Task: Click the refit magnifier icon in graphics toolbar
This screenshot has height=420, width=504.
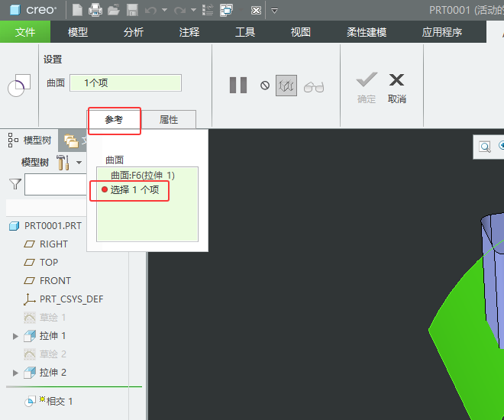Action: 485,147
